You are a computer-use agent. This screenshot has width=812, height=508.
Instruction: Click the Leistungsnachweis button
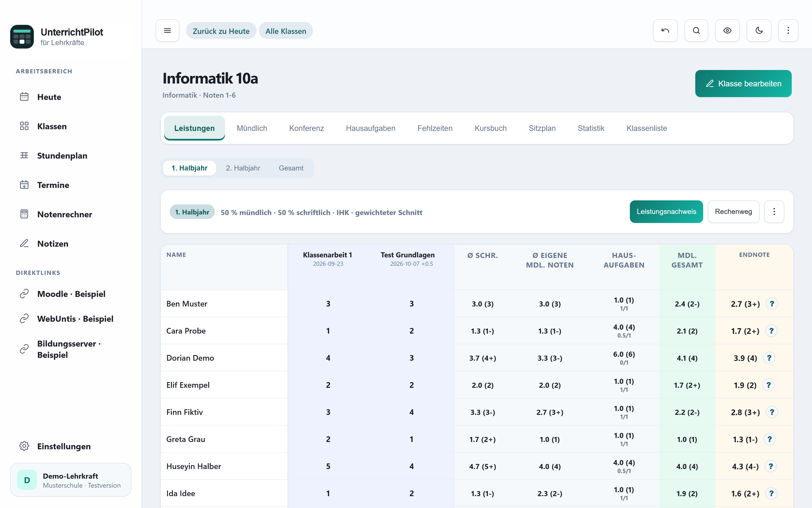(667, 212)
